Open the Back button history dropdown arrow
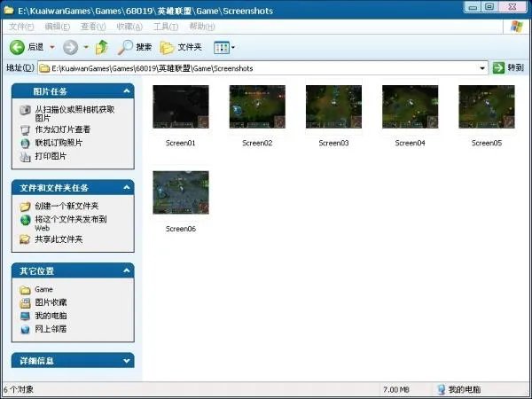 click(52, 47)
